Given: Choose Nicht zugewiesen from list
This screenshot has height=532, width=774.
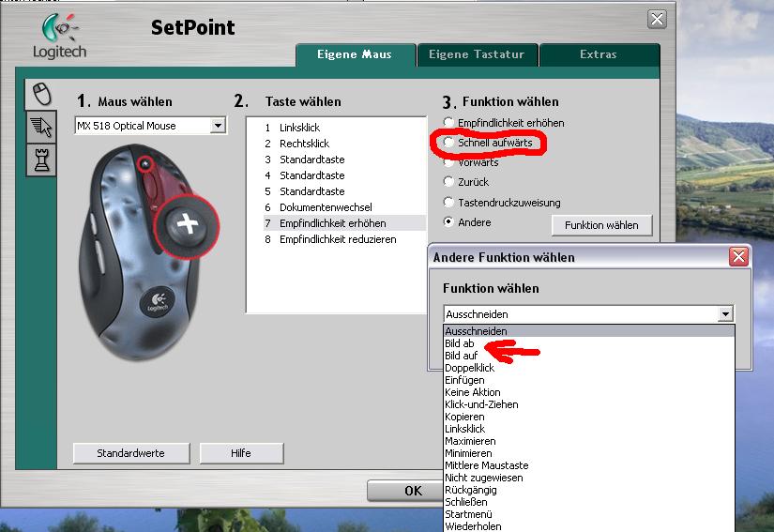Looking at the screenshot, I should tap(589, 478).
